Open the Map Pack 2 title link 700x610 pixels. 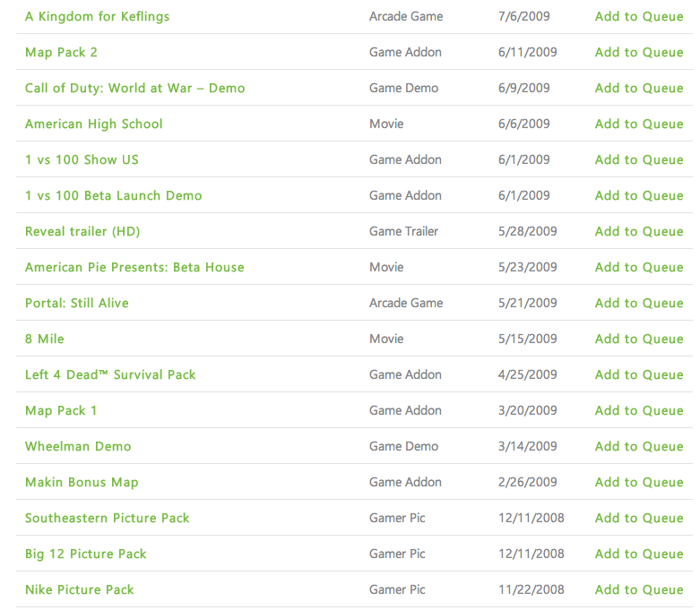click(x=61, y=52)
